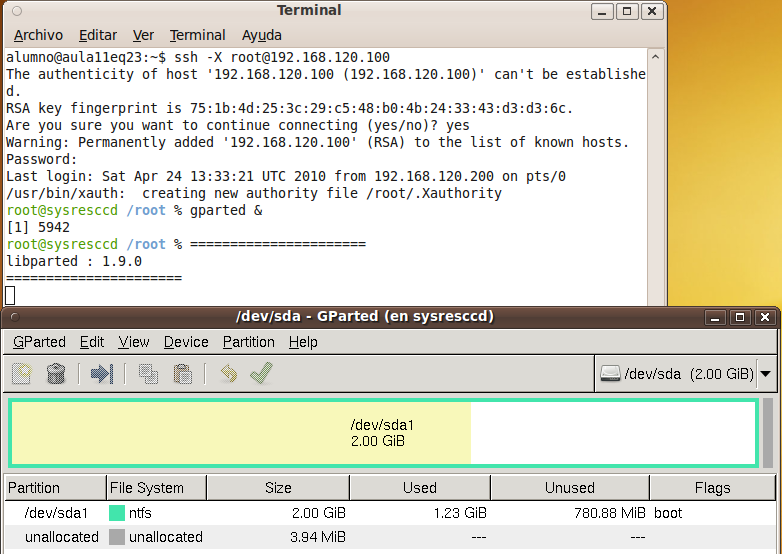This screenshot has width=782, height=554.
Task: Open the Help menu in GParted
Action: point(303,342)
